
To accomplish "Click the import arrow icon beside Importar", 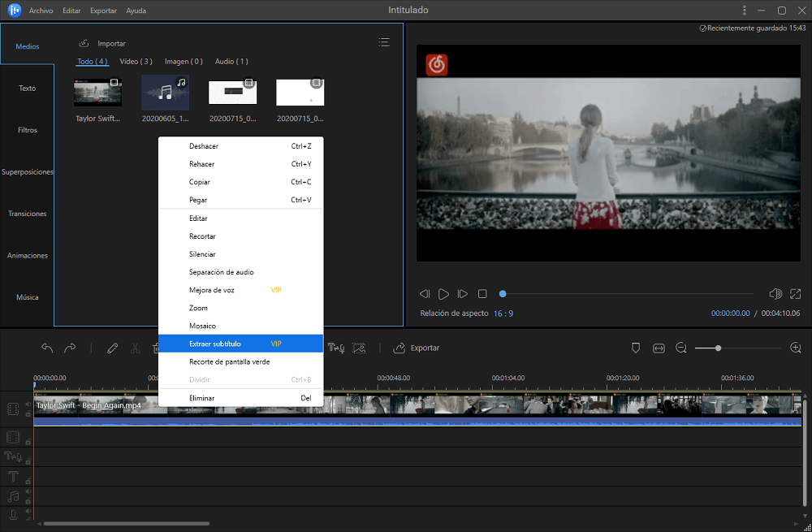I will [84, 44].
